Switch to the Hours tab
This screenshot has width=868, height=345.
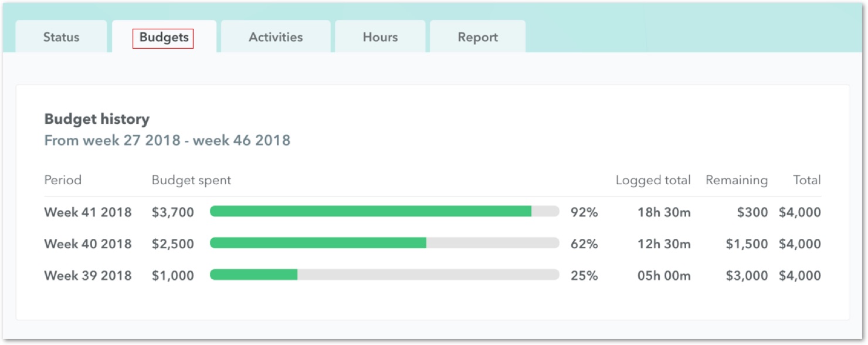[x=379, y=37]
